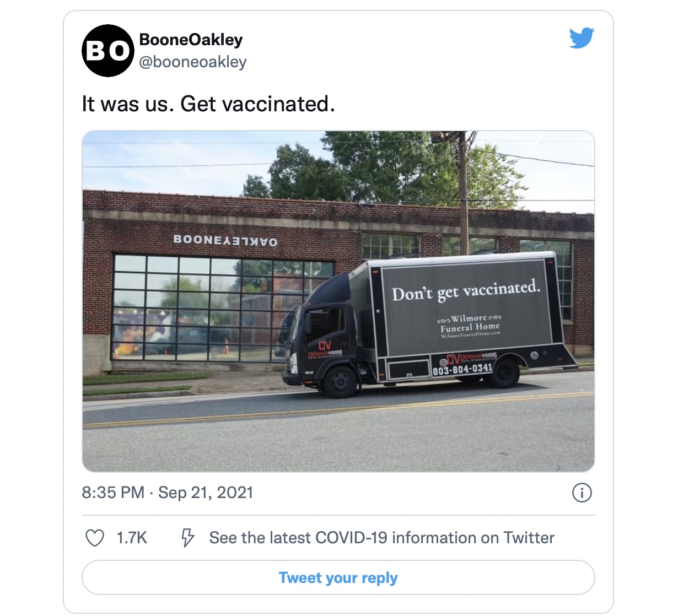Click the Wilmore Funeral Home text on the truck
678x616 pixels.
click(x=470, y=325)
